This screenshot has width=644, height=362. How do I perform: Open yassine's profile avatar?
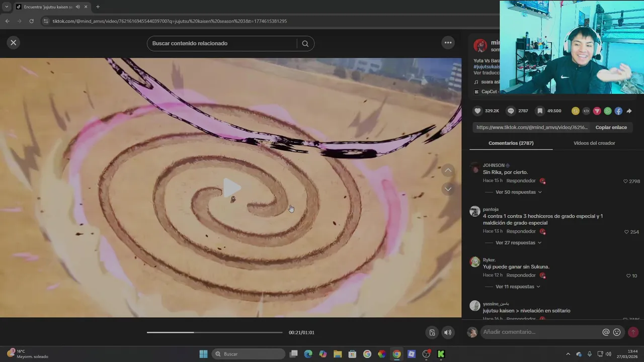pos(474,306)
